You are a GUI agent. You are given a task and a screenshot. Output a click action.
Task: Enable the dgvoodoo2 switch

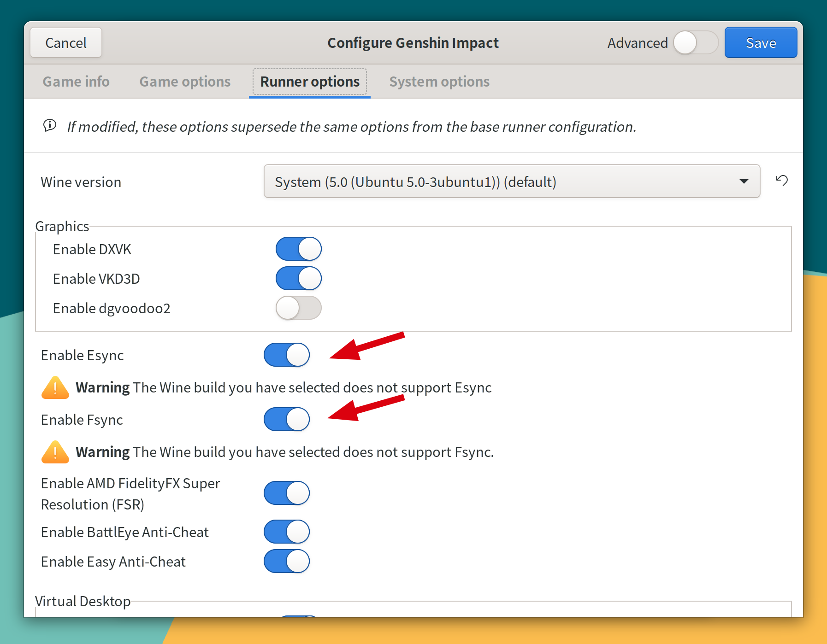tap(299, 308)
